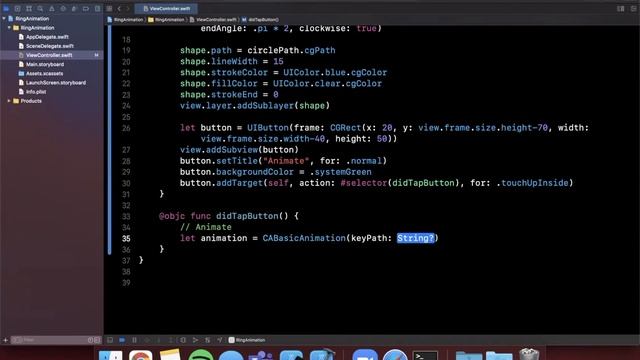
Task: Click line number 33 in the gutter
Action: 126,217
